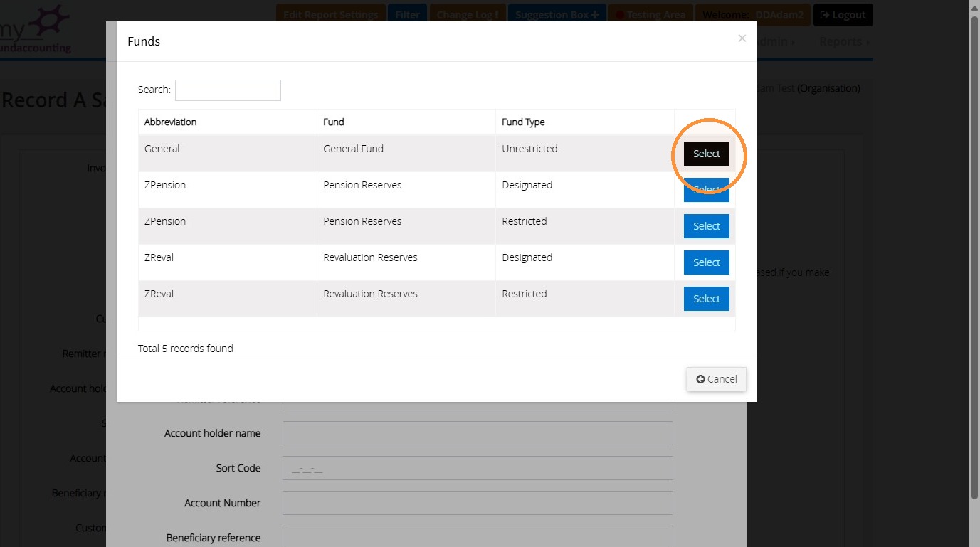The height and width of the screenshot is (547, 980).
Task: Click the Account Number field
Action: point(478,503)
